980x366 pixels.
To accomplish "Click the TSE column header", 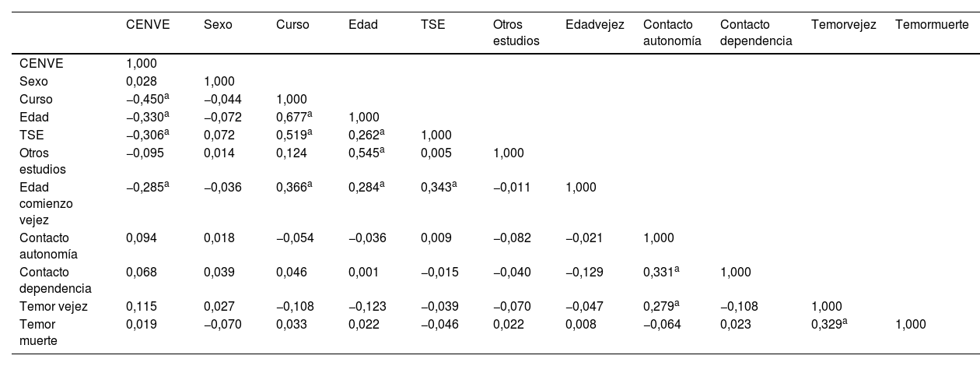I will pyautogui.click(x=432, y=25).
